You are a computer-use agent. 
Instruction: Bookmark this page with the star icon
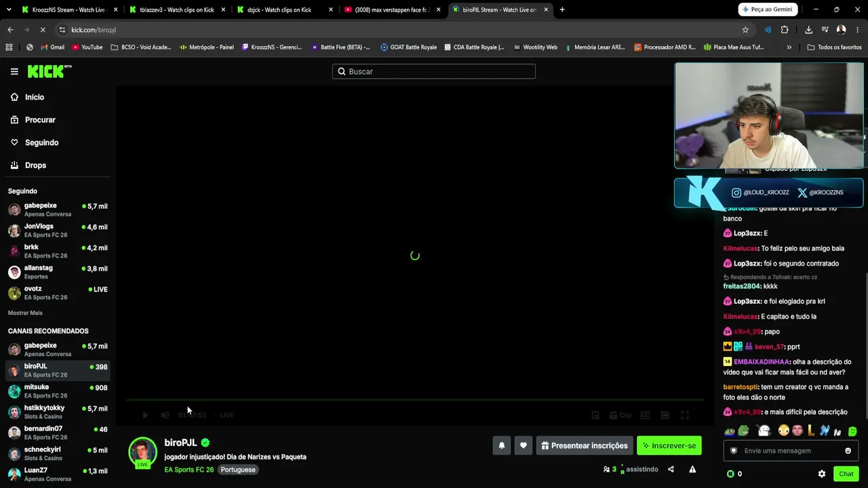[745, 30]
